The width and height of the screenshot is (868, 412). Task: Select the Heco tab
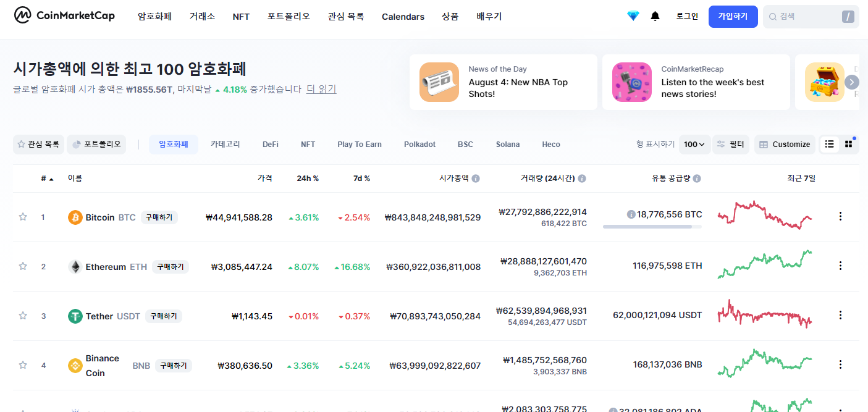click(551, 145)
